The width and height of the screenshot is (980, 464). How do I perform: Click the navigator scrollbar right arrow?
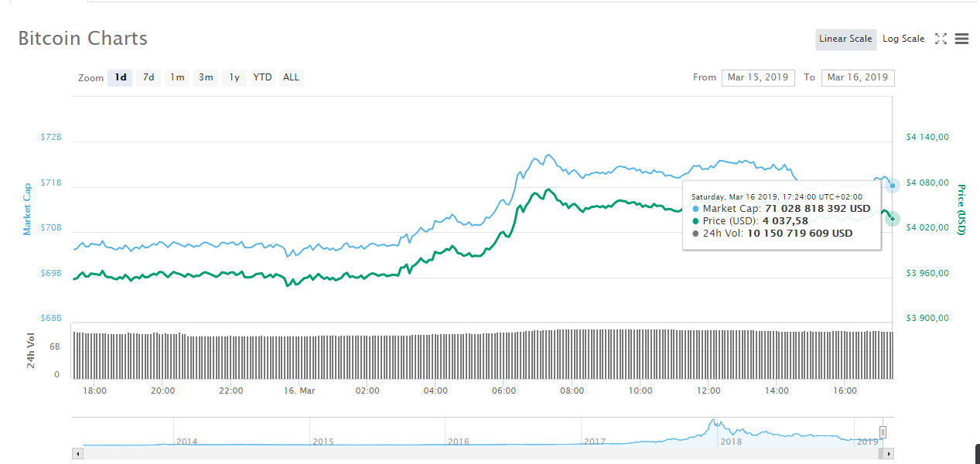pyautogui.click(x=889, y=454)
